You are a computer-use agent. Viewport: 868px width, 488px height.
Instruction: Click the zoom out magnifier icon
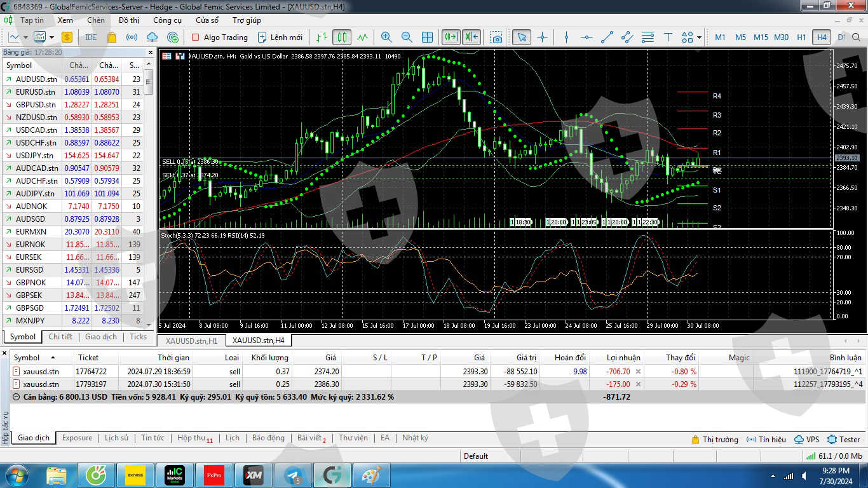pyautogui.click(x=407, y=37)
